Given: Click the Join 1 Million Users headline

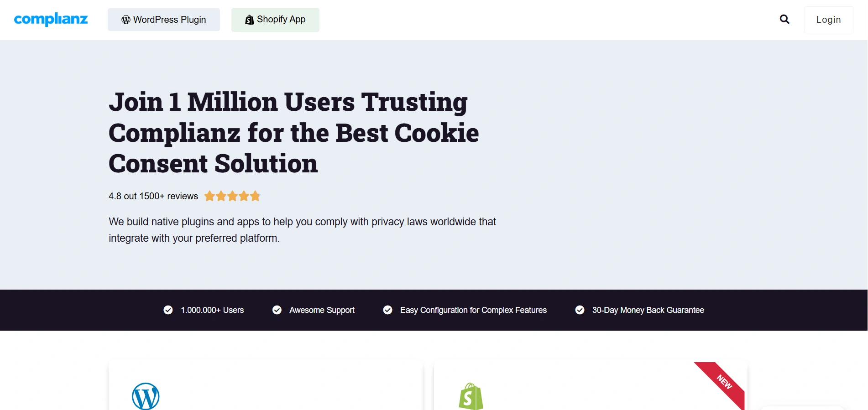Looking at the screenshot, I should click(x=293, y=132).
